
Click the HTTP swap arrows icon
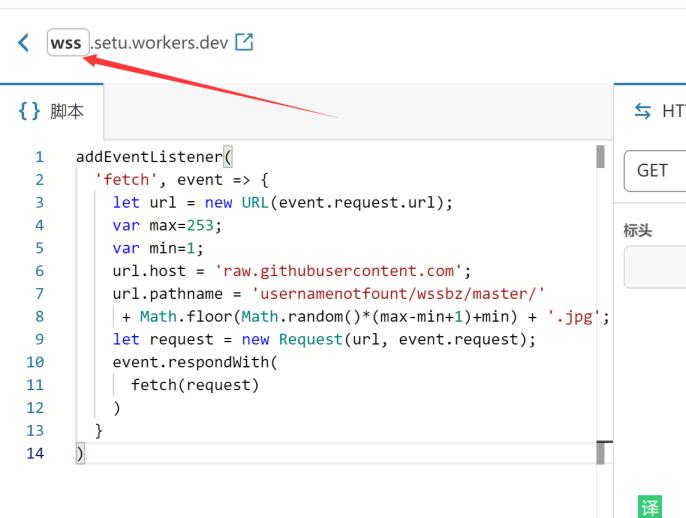point(643,111)
